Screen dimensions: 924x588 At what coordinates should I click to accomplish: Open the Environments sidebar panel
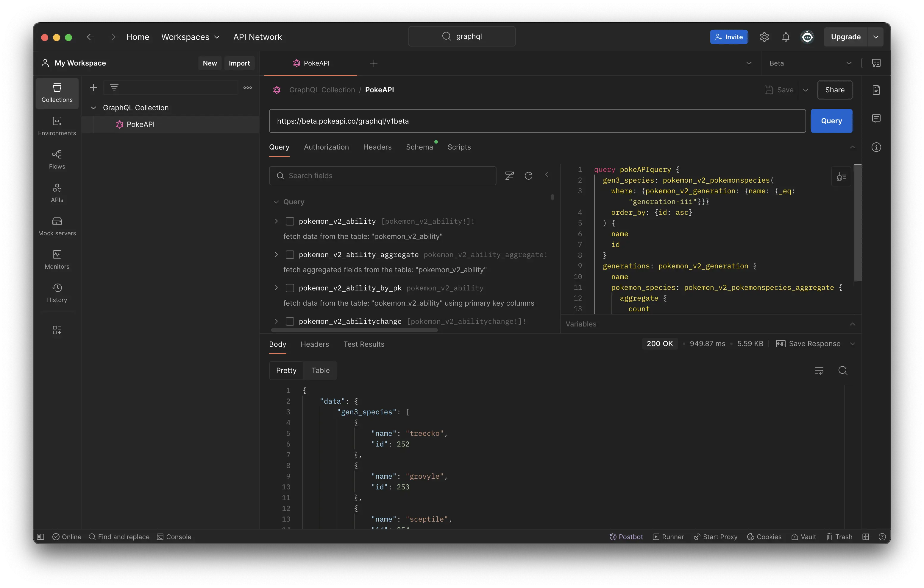pos(57,126)
